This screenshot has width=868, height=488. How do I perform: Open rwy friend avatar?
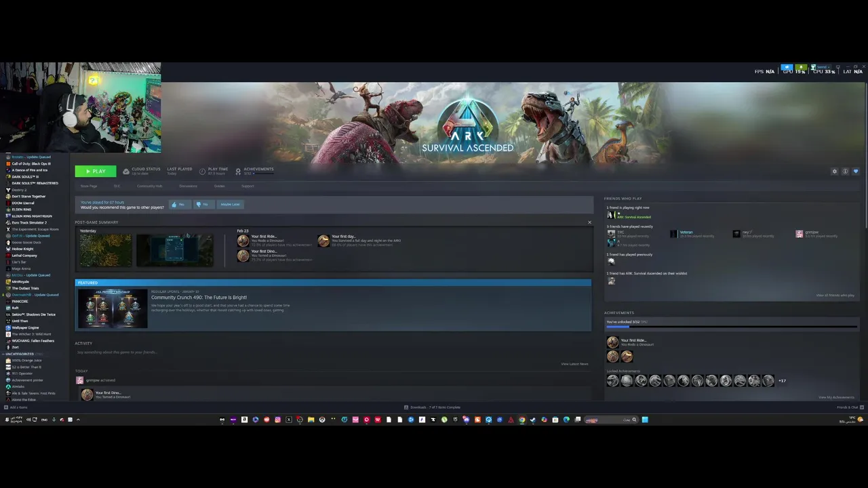tap(736, 234)
